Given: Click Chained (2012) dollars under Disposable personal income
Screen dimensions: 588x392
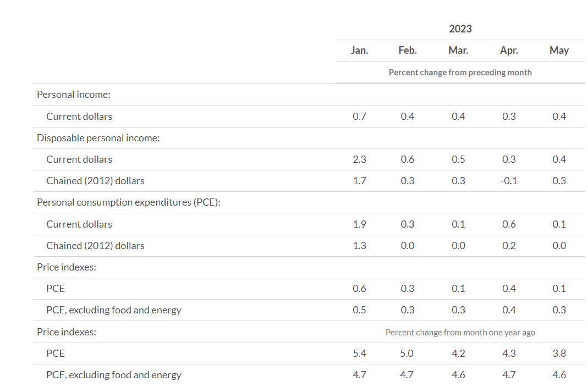Looking at the screenshot, I should pos(95,181).
